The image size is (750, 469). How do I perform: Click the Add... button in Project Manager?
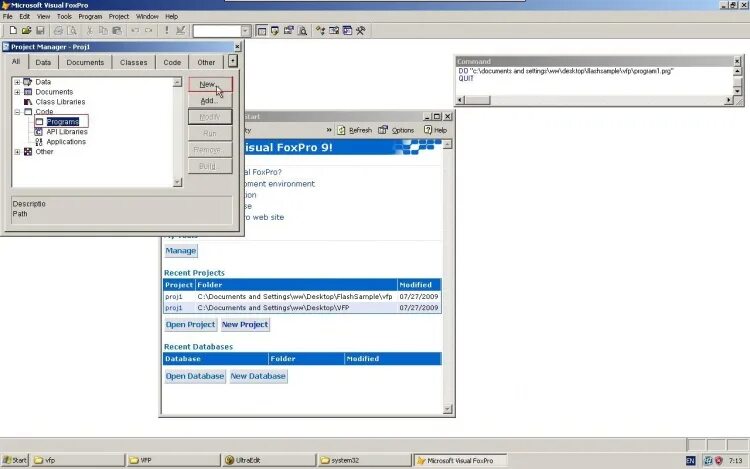click(x=210, y=101)
